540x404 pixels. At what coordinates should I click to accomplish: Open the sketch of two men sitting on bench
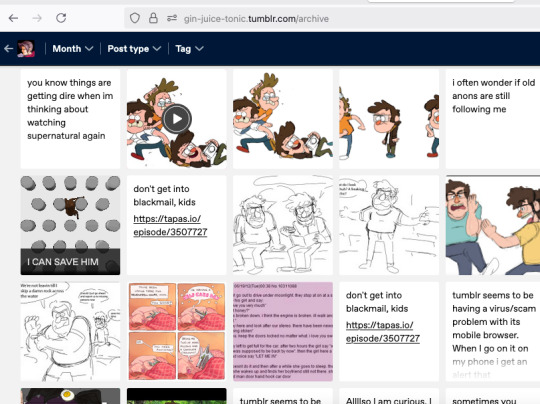(x=283, y=225)
